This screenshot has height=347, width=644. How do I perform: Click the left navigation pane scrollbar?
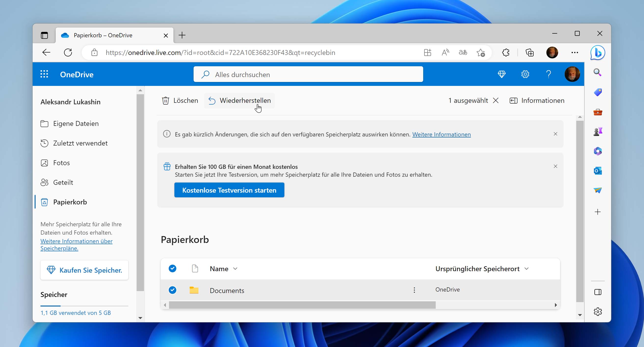coord(140,192)
